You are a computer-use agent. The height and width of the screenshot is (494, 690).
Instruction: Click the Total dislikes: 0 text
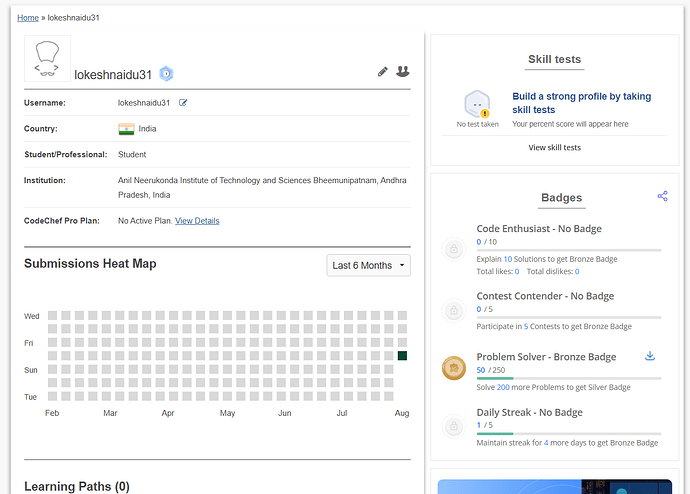coord(553,271)
